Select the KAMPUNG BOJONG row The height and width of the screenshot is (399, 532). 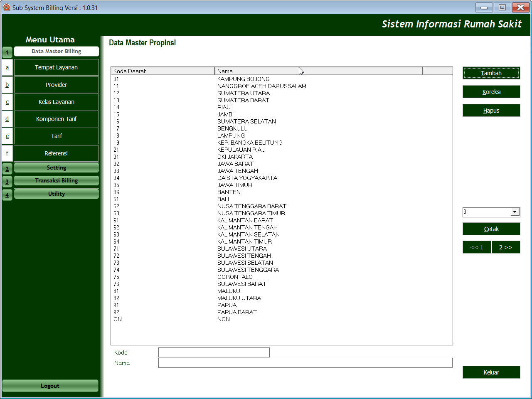[281, 79]
